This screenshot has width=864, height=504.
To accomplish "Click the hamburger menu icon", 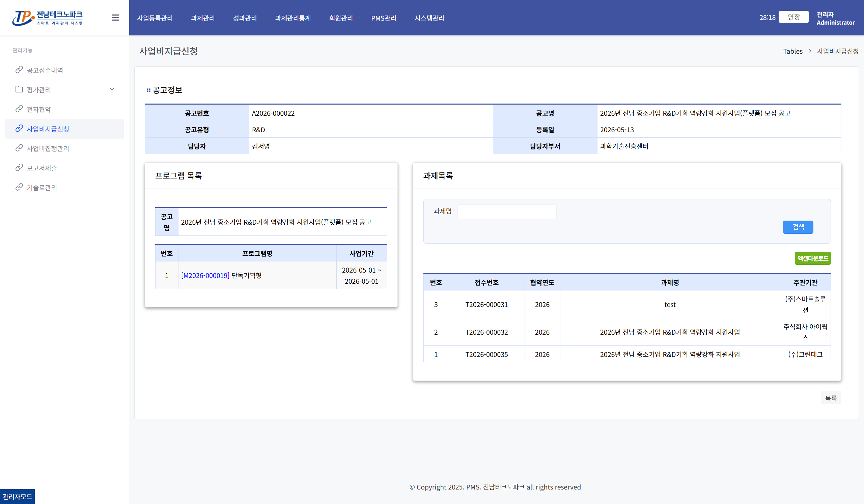I will 115,18.
